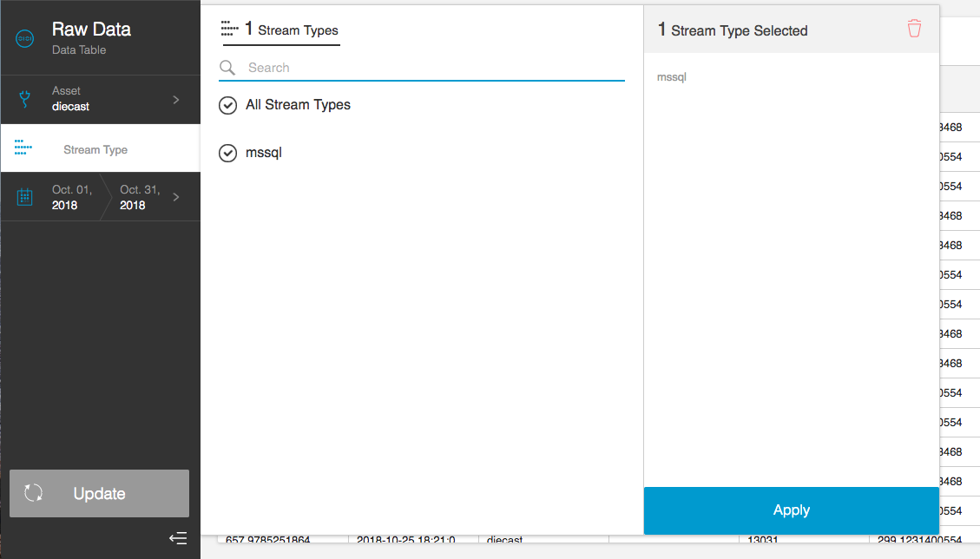Viewport: 980px width, 559px height.
Task: Select the 1 Stream Types tab
Action: click(x=281, y=30)
